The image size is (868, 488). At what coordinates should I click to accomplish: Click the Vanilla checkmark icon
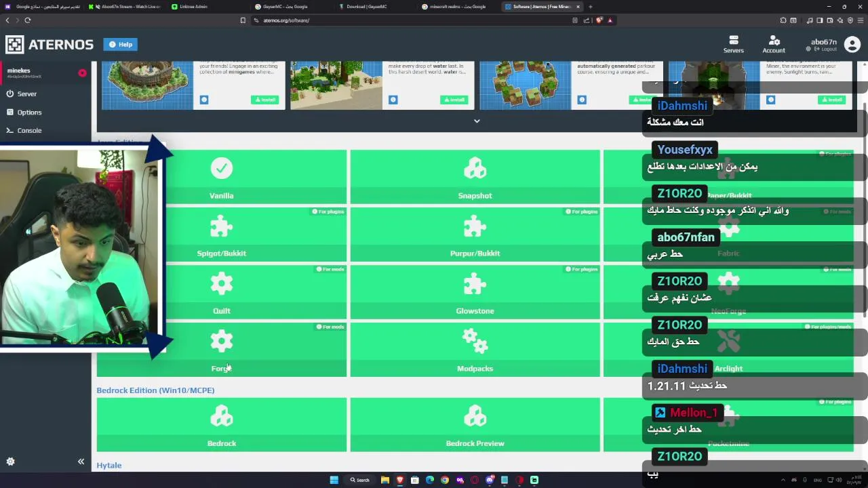tap(221, 168)
